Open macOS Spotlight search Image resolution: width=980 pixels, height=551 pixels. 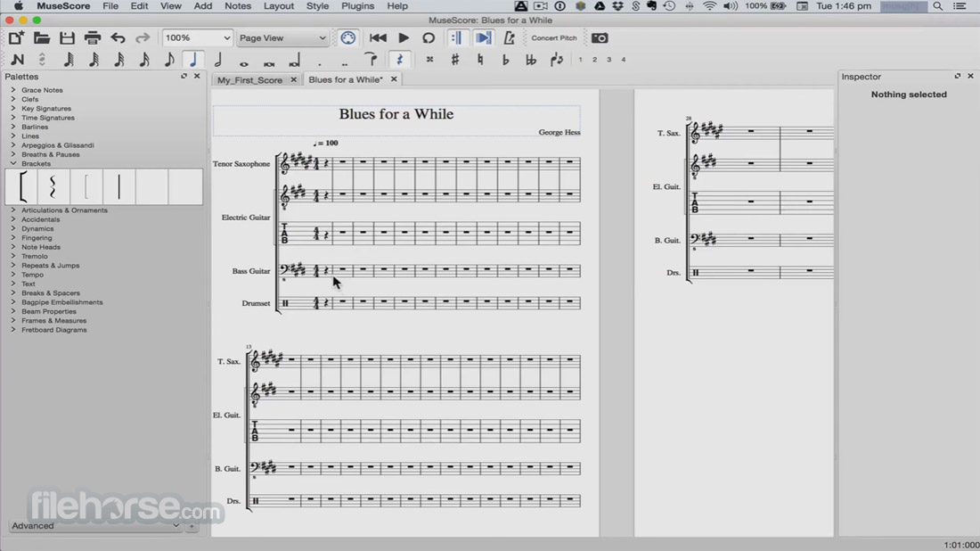point(938,6)
